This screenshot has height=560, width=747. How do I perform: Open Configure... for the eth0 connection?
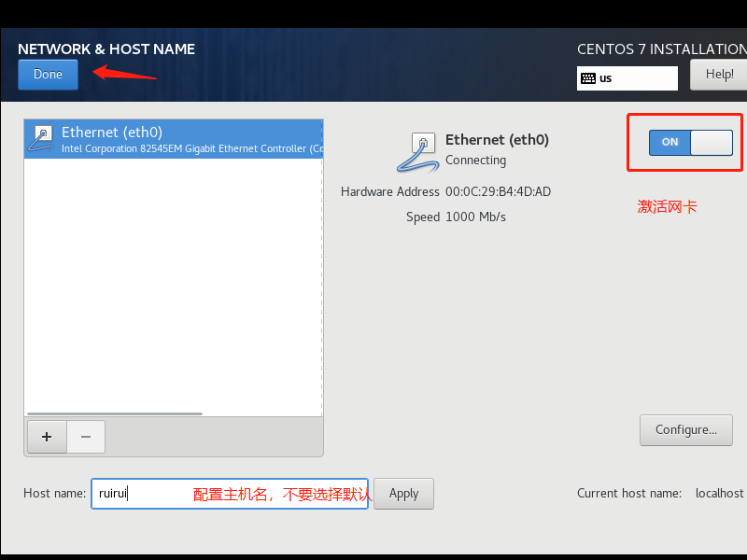685,429
